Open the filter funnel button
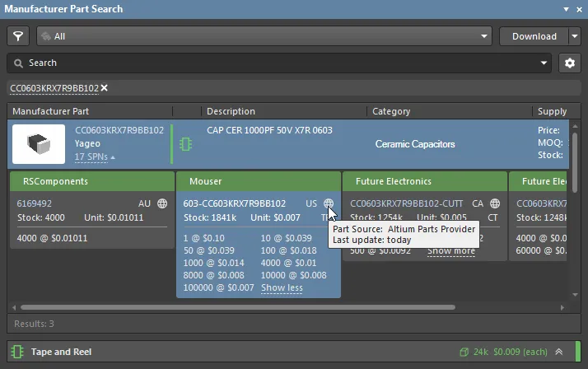 click(18, 36)
